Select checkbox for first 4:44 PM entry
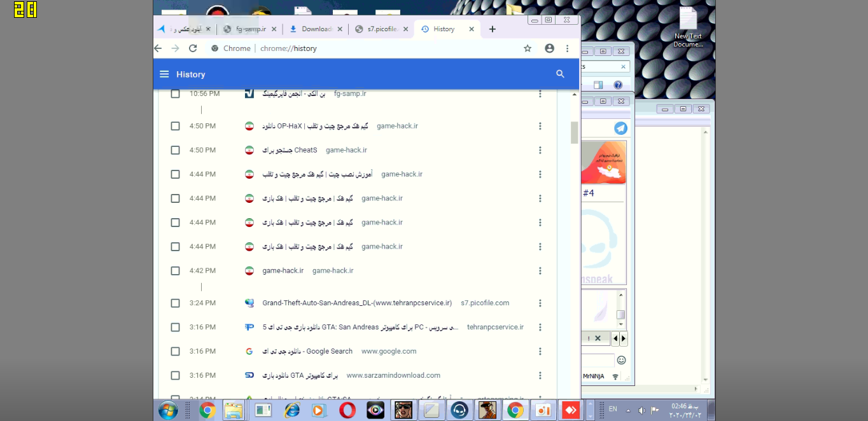The image size is (868, 421). tap(175, 174)
